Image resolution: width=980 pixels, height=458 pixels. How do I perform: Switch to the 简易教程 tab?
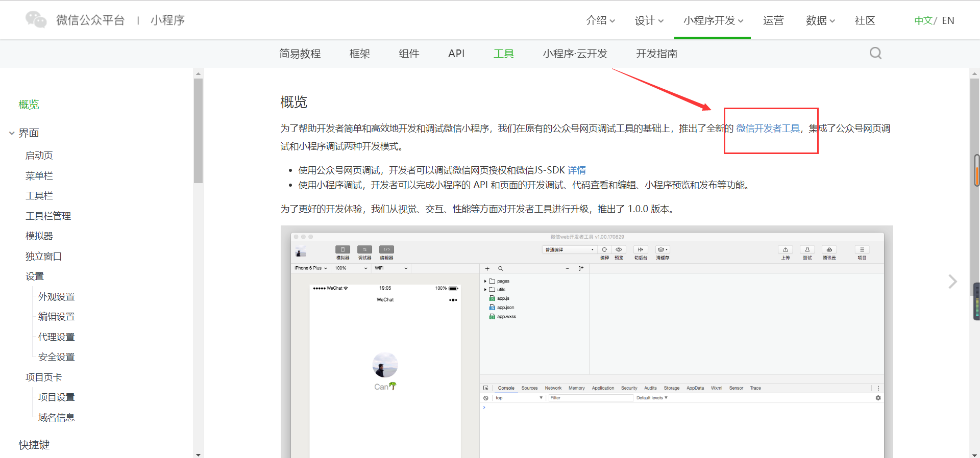pyautogui.click(x=300, y=54)
